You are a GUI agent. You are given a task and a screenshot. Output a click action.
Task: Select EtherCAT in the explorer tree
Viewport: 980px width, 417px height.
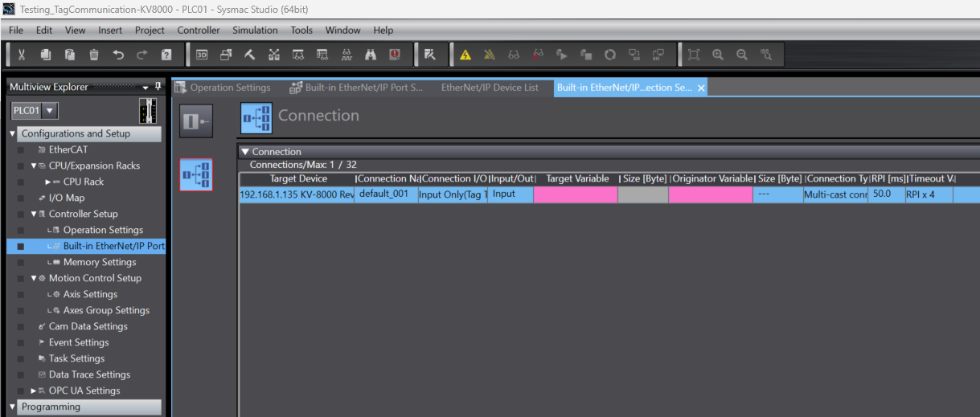68,149
